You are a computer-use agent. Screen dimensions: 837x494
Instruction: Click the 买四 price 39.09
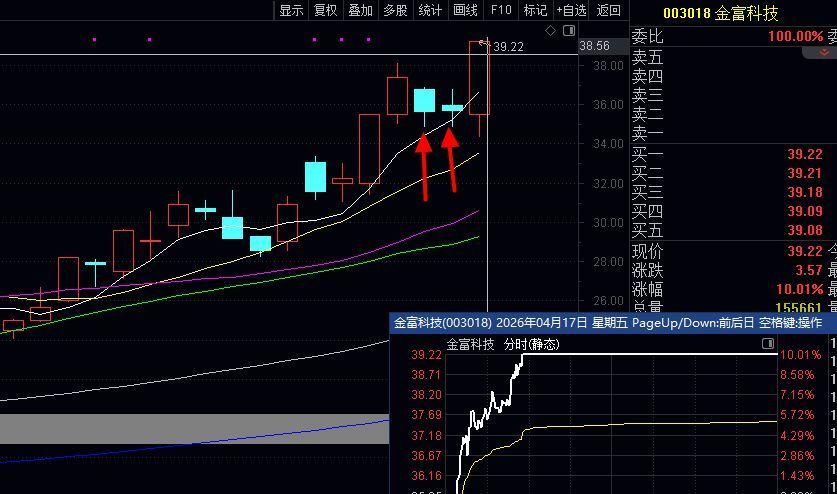[805, 211]
